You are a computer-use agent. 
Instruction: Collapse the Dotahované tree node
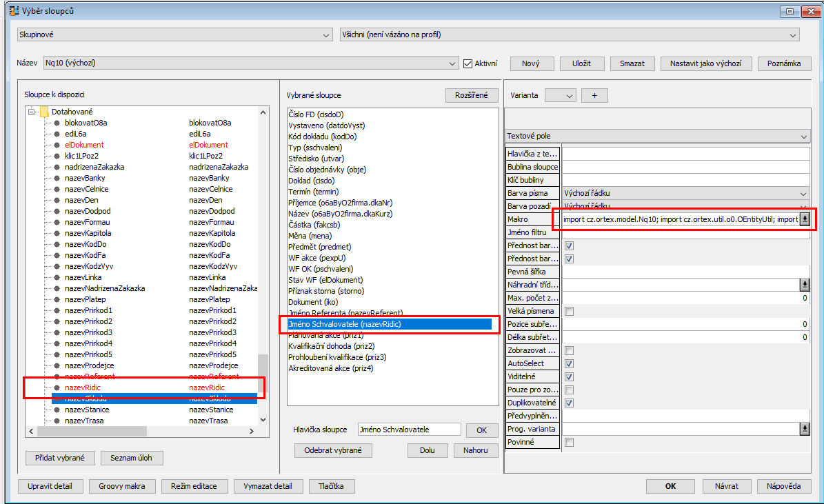(x=32, y=112)
